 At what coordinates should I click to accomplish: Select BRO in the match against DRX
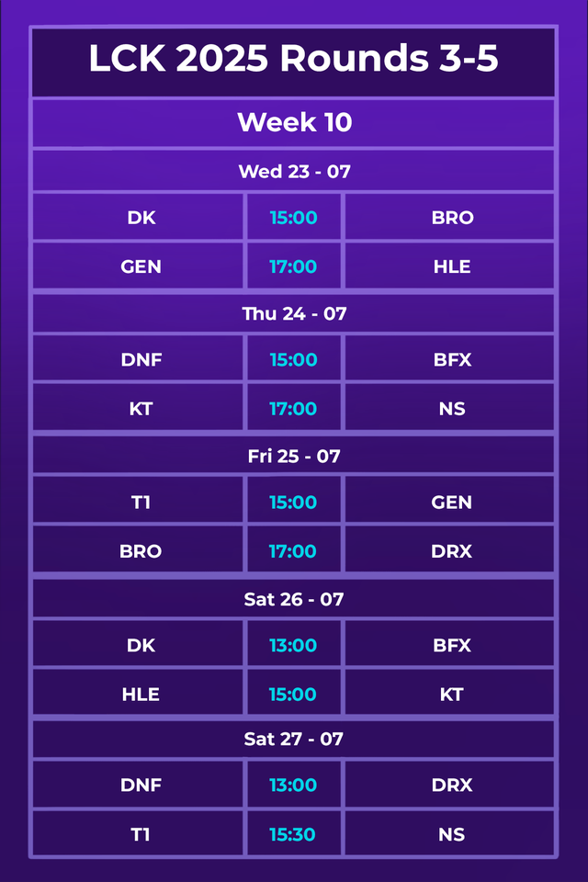(141, 551)
